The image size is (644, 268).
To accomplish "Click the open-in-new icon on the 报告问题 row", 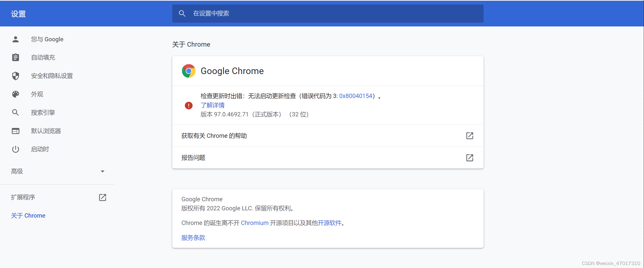I will [470, 158].
